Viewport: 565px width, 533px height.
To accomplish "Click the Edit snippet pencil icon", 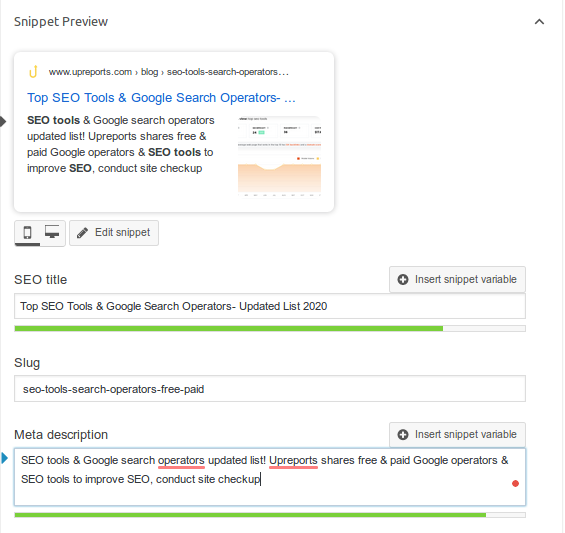I will [82, 233].
